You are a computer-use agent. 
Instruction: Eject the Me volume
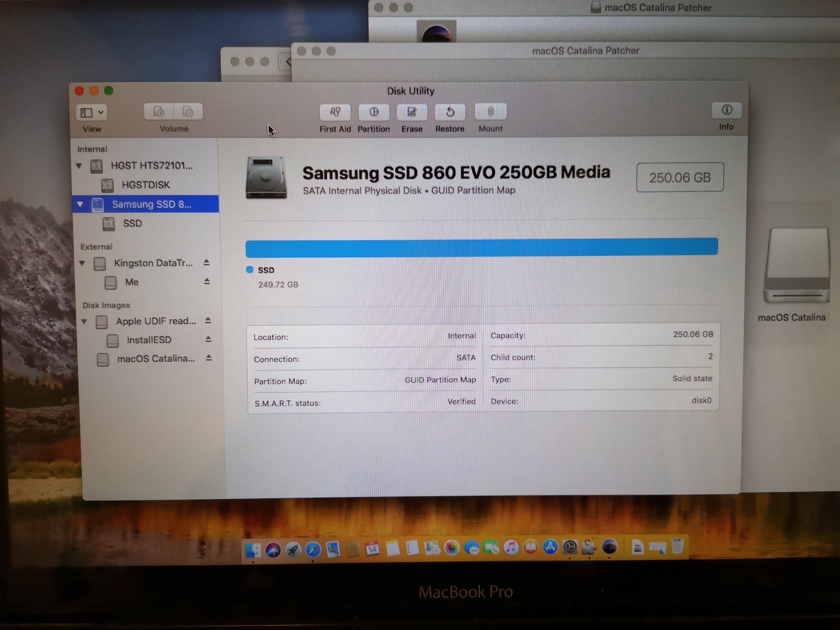click(207, 281)
